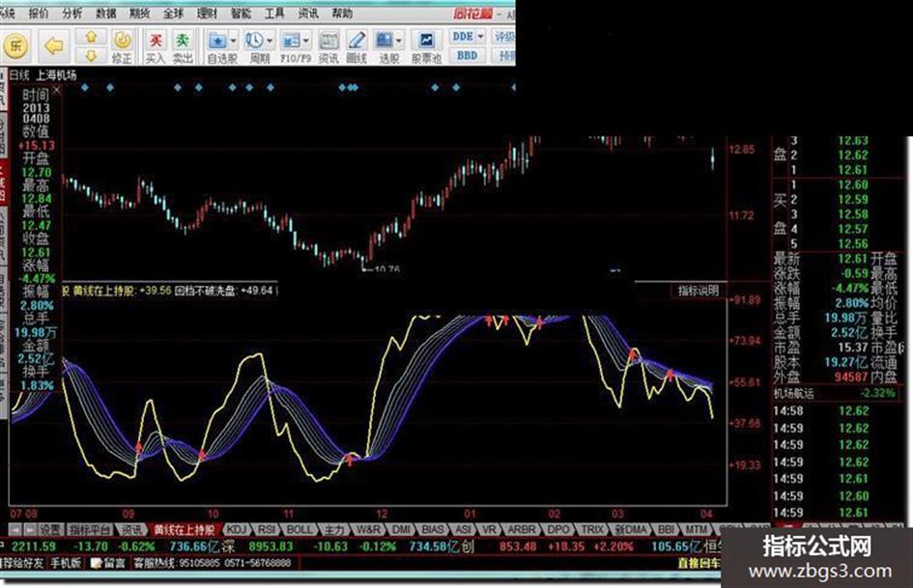Switch to the VR indicator tab
The width and height of the screenshot is (913, 588).
[x=490, y=529]
